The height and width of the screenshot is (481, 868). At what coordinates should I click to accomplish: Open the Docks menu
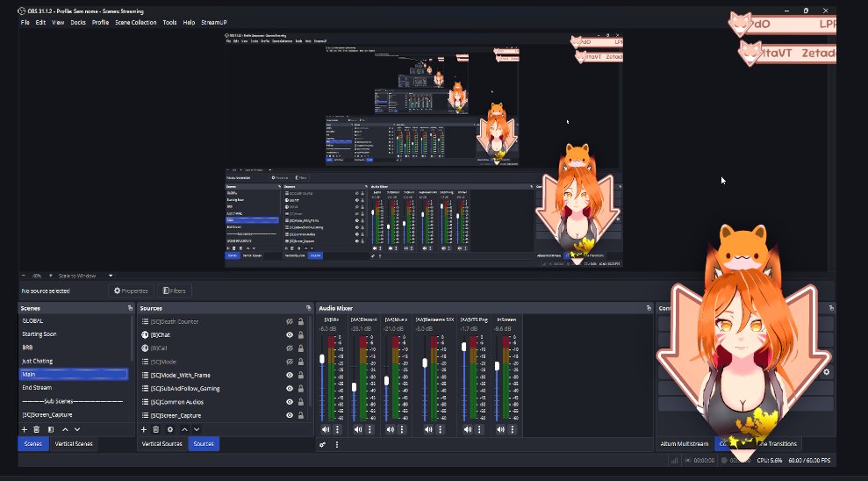[78, 23]
